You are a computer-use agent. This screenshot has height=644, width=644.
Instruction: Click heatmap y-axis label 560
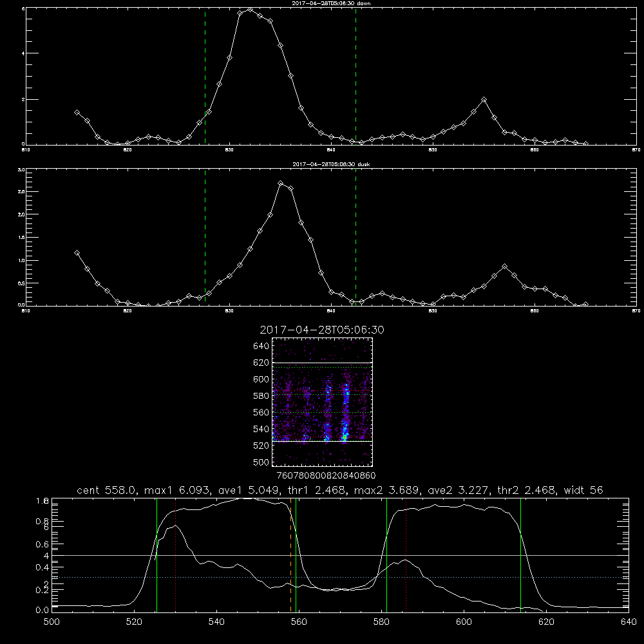tap(261, 412)
